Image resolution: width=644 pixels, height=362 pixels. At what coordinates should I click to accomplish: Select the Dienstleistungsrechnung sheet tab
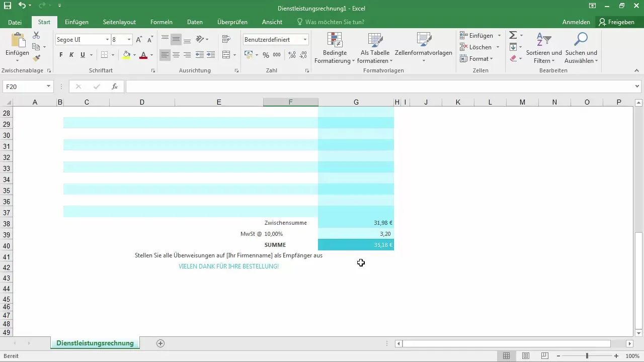pyautogui.click(x=95, y=343)
